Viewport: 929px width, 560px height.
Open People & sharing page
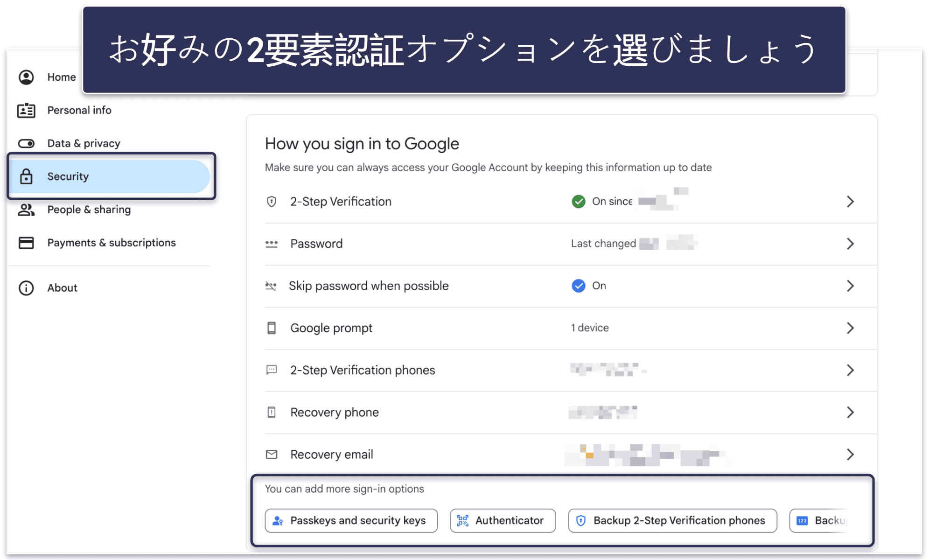point(89,210)
